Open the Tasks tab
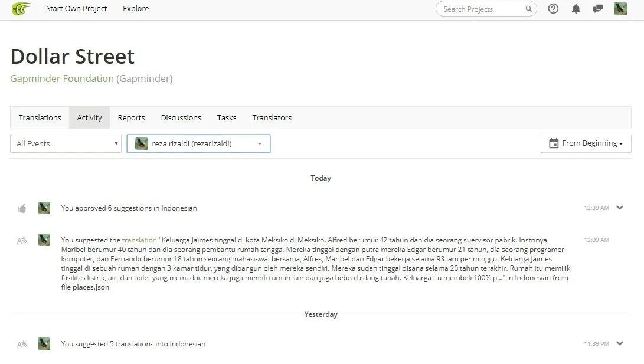 [x=227, y=118]
